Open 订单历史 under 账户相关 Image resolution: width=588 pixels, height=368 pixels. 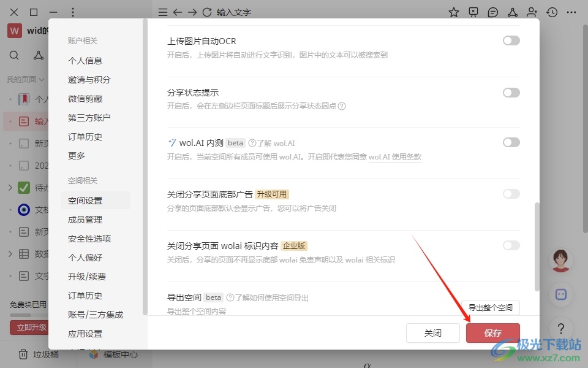(85, 137)
